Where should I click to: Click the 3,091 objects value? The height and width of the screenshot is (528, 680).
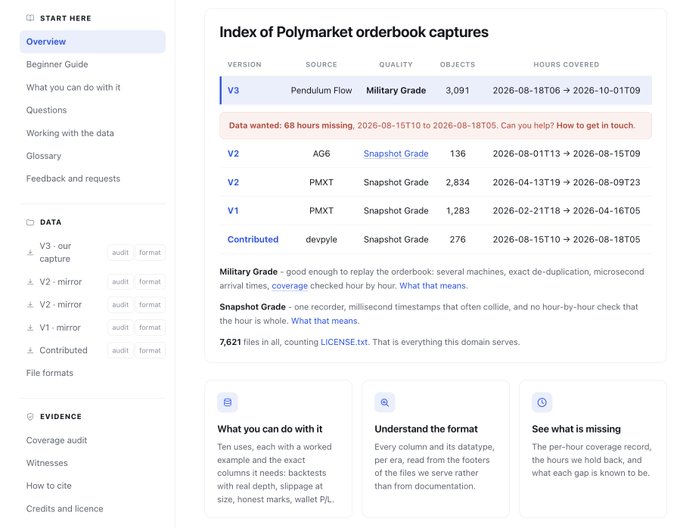tap(458, 90)
